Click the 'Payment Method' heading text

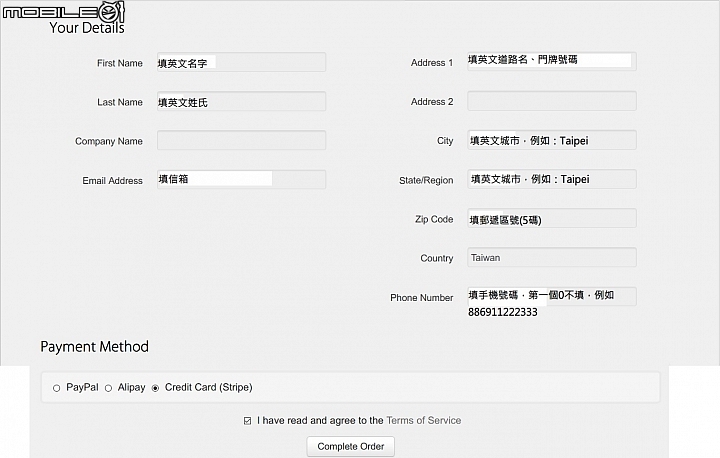pos(95,347)
